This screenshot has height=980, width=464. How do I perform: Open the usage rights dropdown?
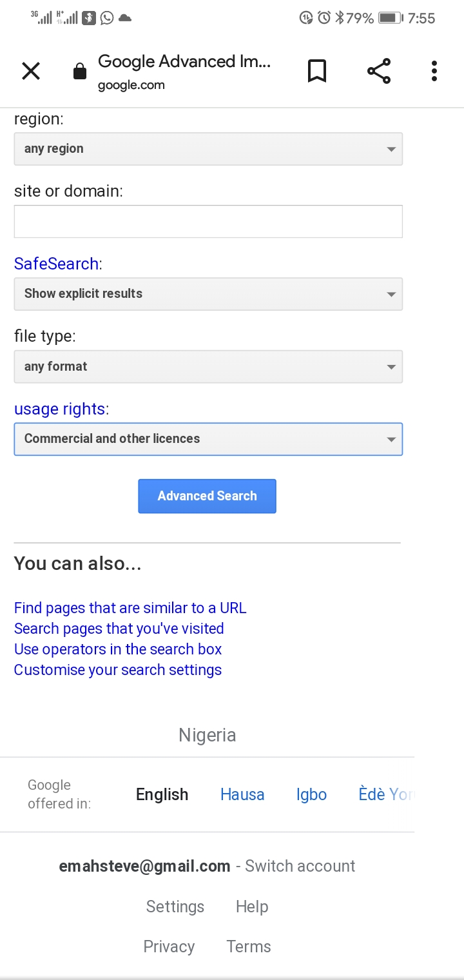[x=208, y=439]
